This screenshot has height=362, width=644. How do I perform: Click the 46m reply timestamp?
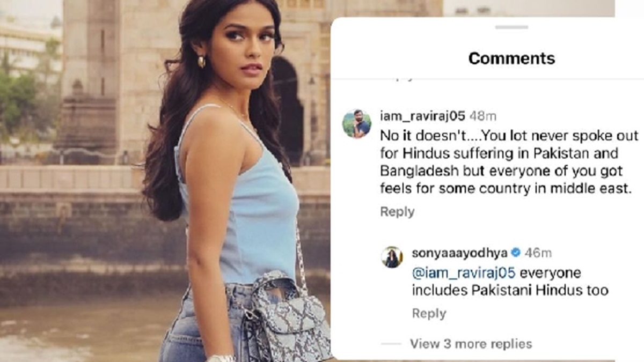tap(537, 253)
